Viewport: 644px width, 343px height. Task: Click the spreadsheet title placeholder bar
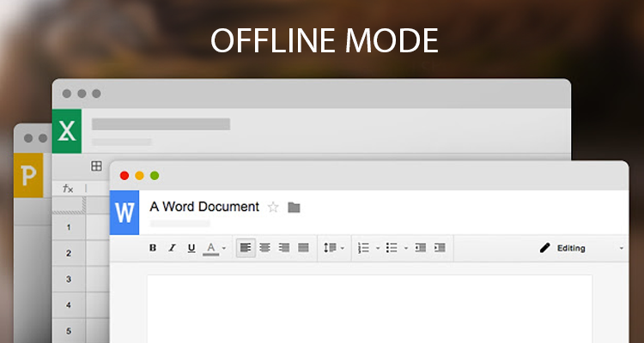(x=161, y=123)
